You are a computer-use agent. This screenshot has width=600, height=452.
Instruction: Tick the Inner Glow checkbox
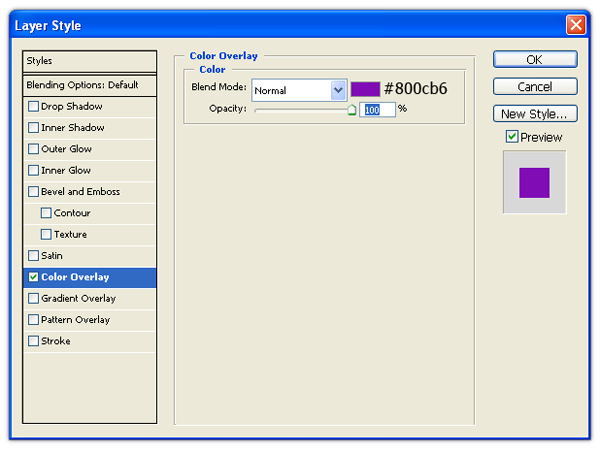pos(33,170)
